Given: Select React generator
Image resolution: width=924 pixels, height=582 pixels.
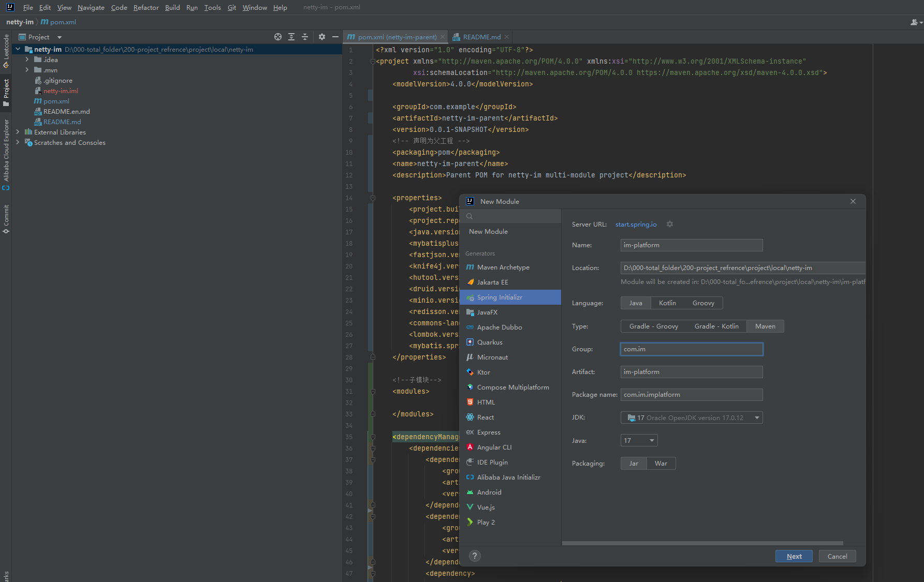Looking at the screenshot, I should [510, 417].
